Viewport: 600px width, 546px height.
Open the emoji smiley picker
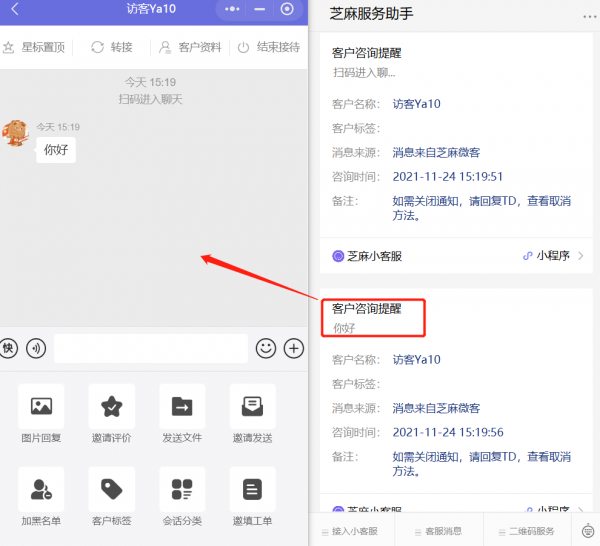266,348
